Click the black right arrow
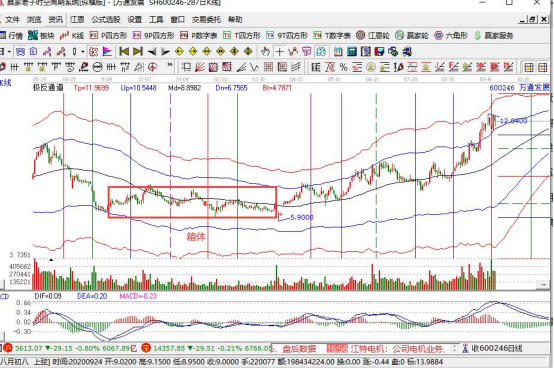The image size is (554, 369). (165, 52)
